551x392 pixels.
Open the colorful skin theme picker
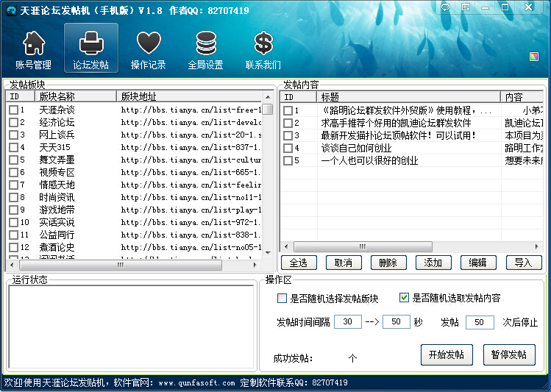coord(534,57)
